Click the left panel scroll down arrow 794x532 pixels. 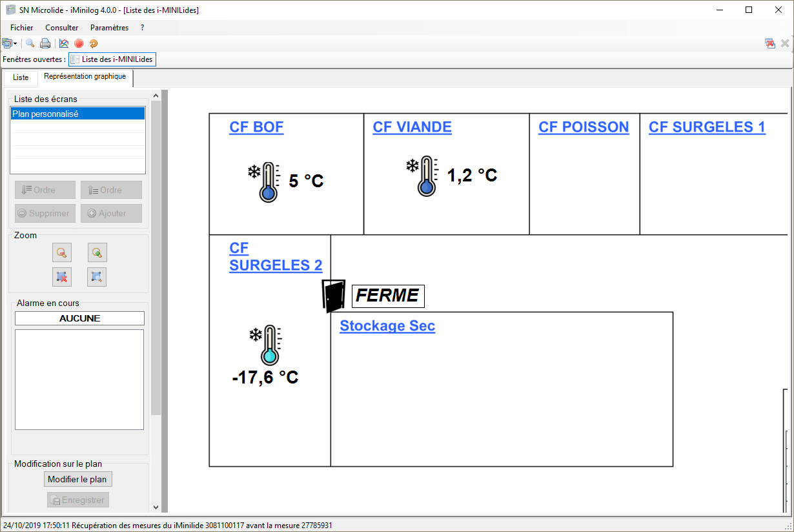click(x=156, y=507)
